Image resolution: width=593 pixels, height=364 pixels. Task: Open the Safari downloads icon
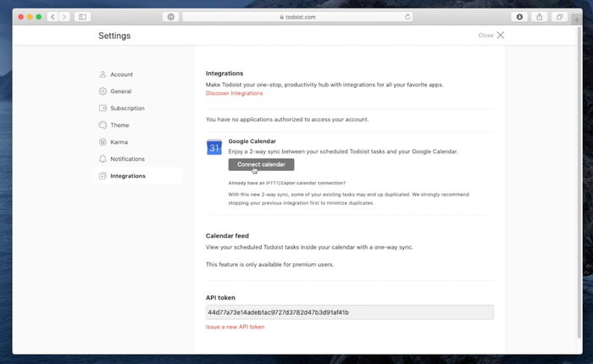pyautogui.click(x=519, y=17)
